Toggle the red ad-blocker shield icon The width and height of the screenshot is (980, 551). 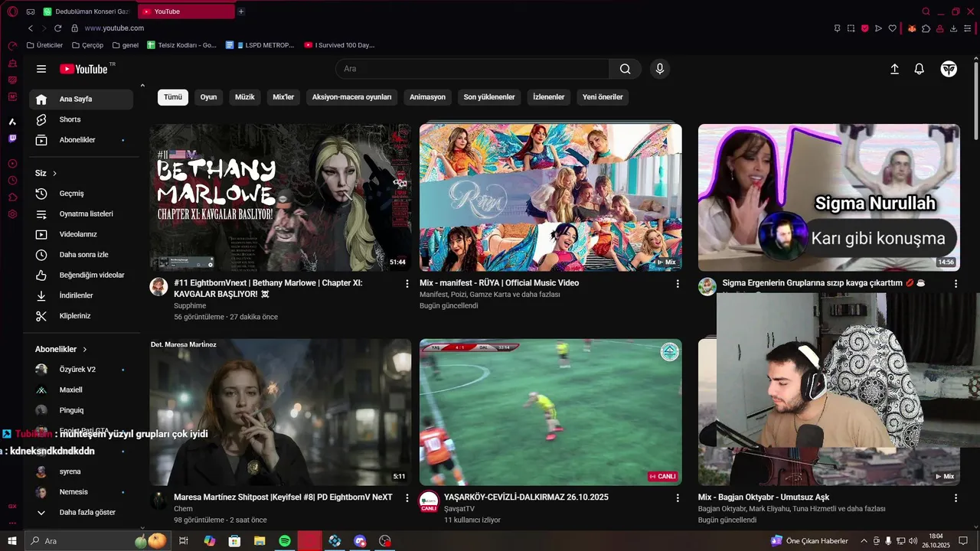865,28
